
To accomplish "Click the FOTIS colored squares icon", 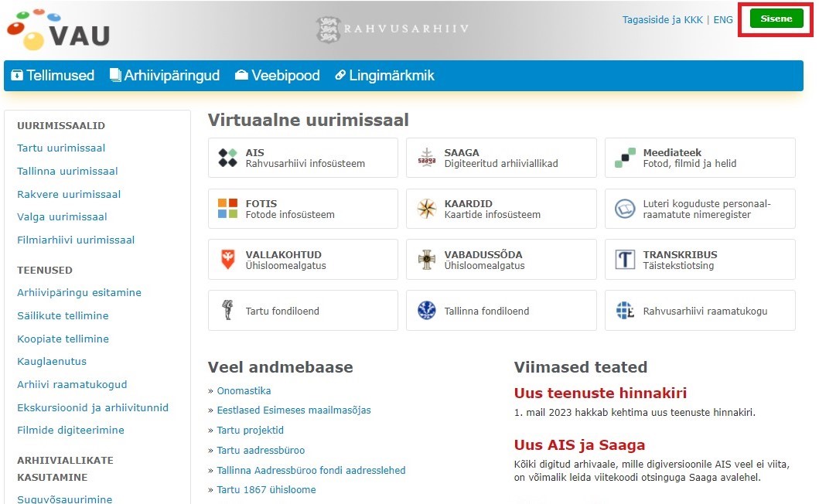I will pyautogui.click(x=227, y=209).
